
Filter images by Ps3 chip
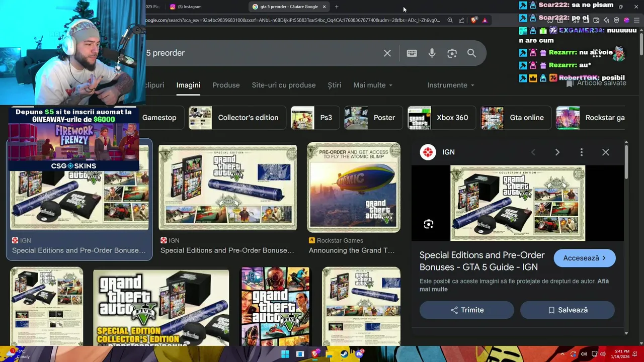pos(315,118)
